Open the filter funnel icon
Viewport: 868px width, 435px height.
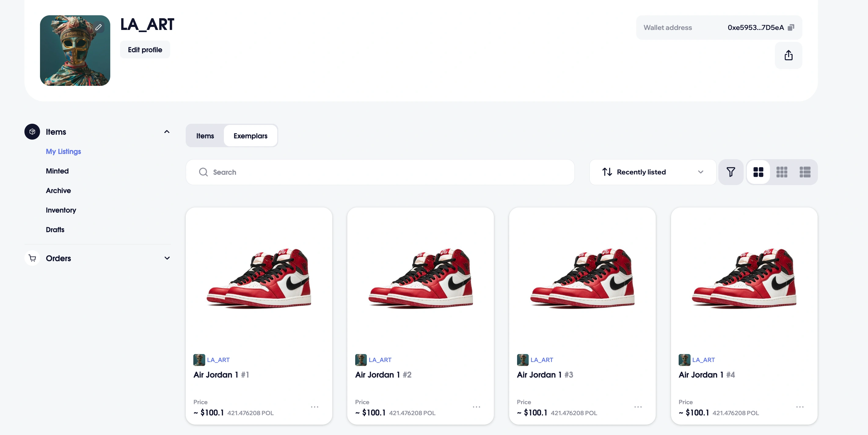[731, 172]
